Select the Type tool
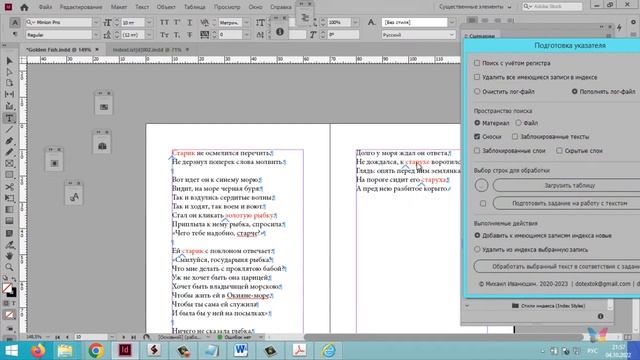 point(9,118)
